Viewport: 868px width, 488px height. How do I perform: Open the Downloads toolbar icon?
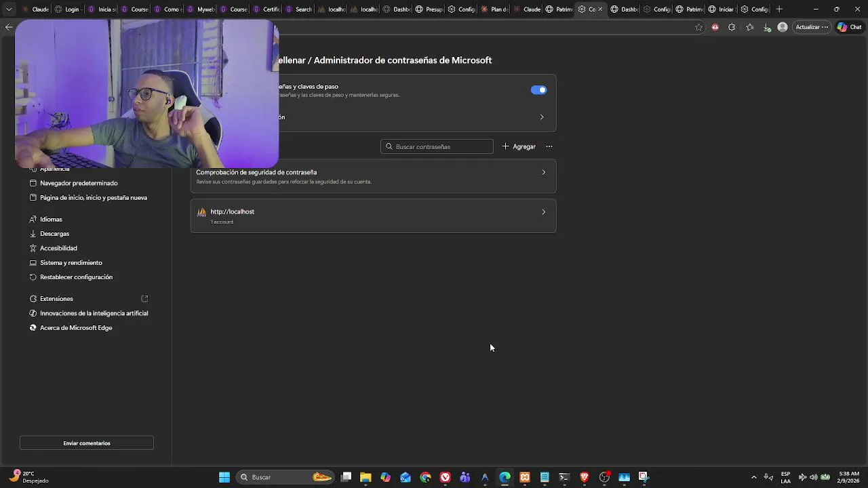(x=767, y=27)
